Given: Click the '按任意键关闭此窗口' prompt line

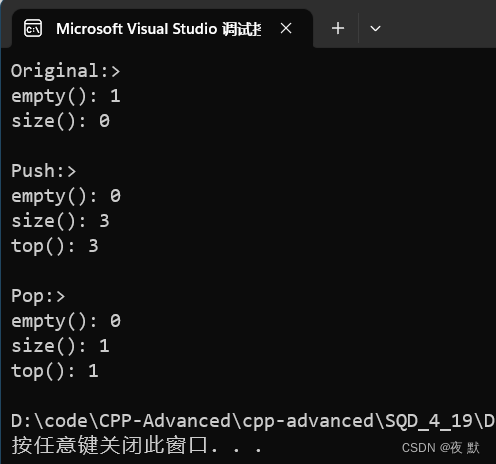Looking at the screenshot, I should tap(137, 446).
